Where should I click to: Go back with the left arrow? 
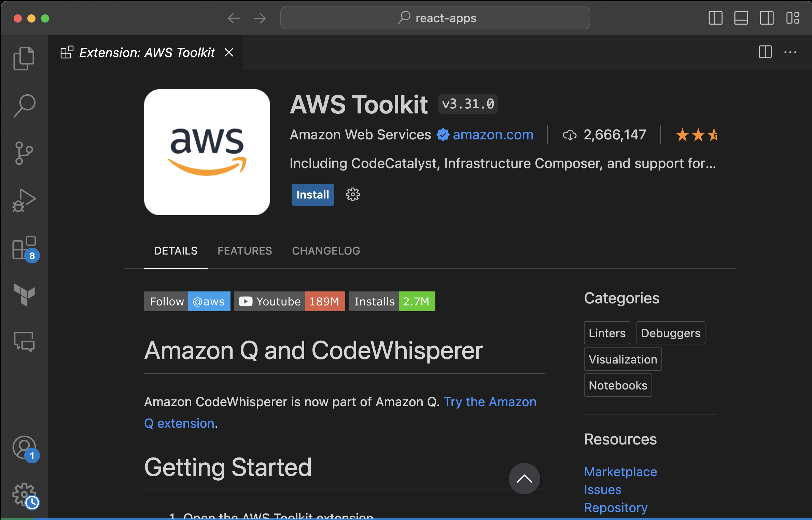click(x=234, y=18)
